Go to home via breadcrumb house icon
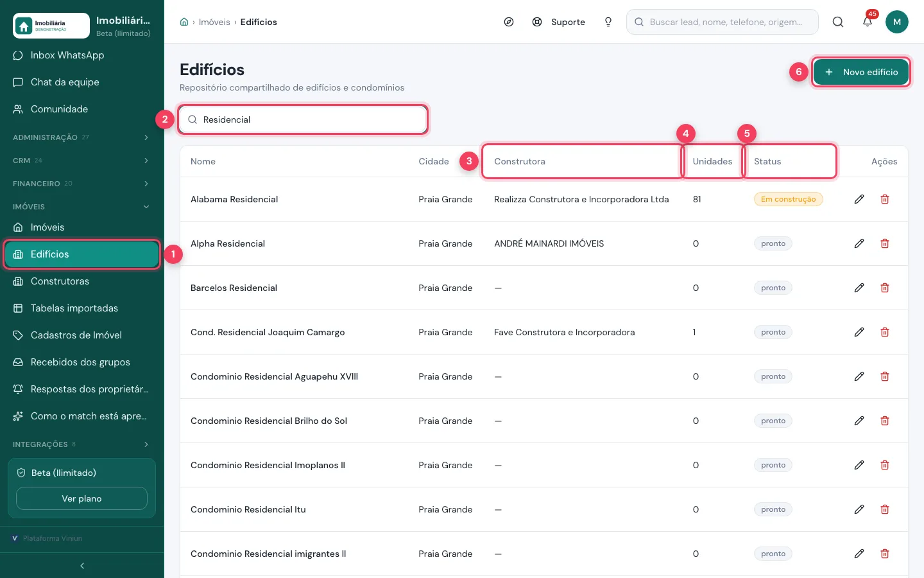 (x=184, y=22)
